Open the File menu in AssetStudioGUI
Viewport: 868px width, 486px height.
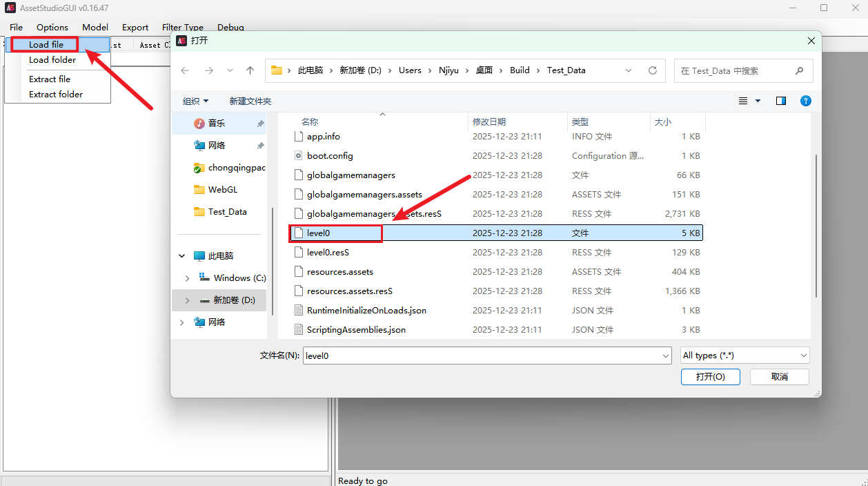16,28
